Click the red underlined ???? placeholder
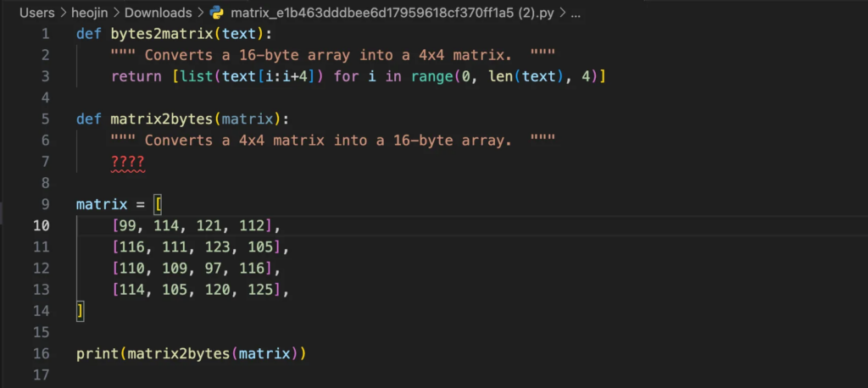Screen dimensions: 868x388 [x=128, y=162]
